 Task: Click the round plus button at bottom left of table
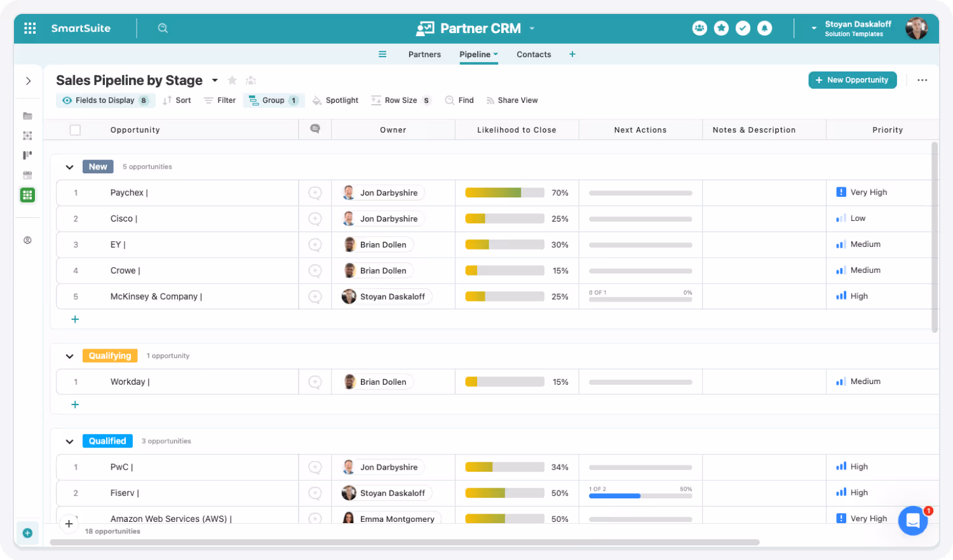coord(69,524)
